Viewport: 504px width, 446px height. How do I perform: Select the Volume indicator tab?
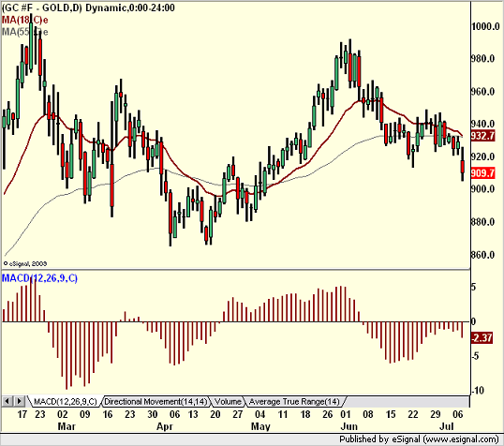[228, 402]
